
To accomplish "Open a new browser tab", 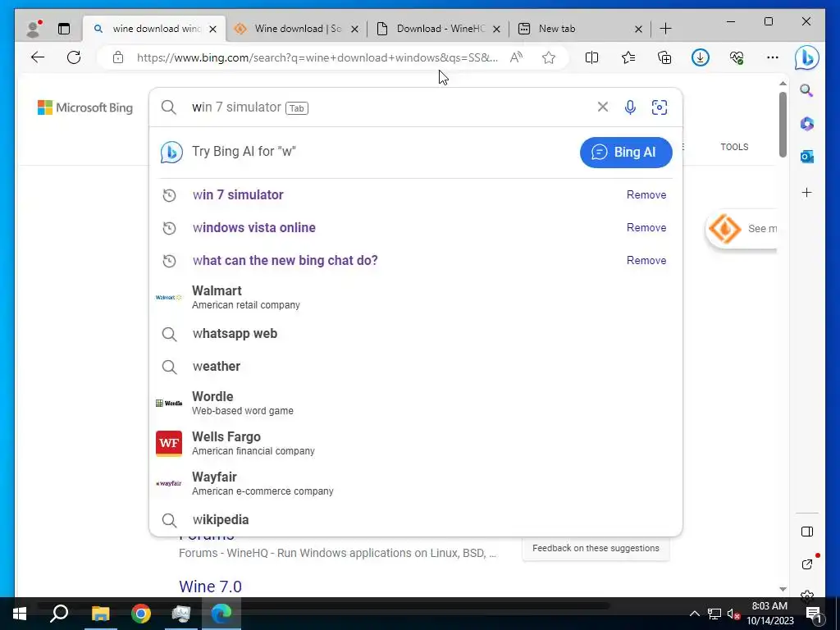I will (666, 29).
